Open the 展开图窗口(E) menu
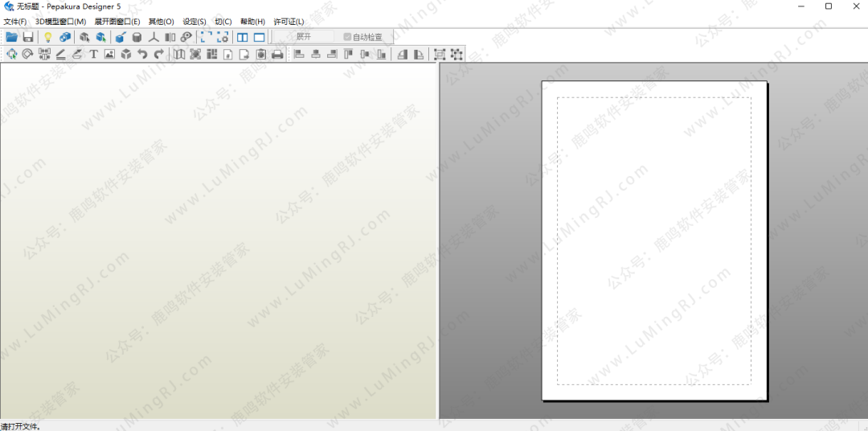This screenshot has height=431, width=868. (117, 22)
